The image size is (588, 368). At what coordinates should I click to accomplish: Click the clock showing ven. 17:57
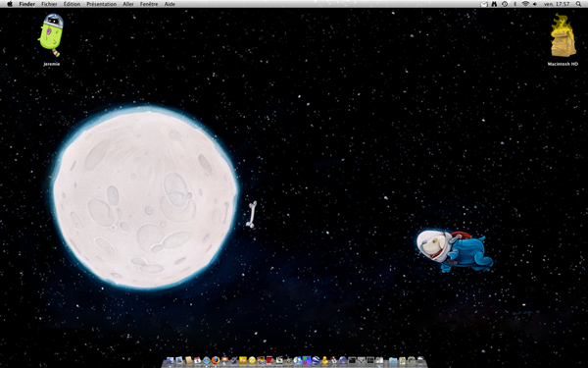click(x=557, y=4)
